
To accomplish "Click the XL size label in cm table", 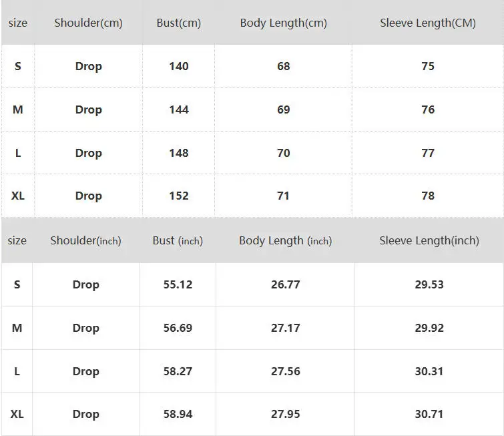I will click(x=17, y=196).
